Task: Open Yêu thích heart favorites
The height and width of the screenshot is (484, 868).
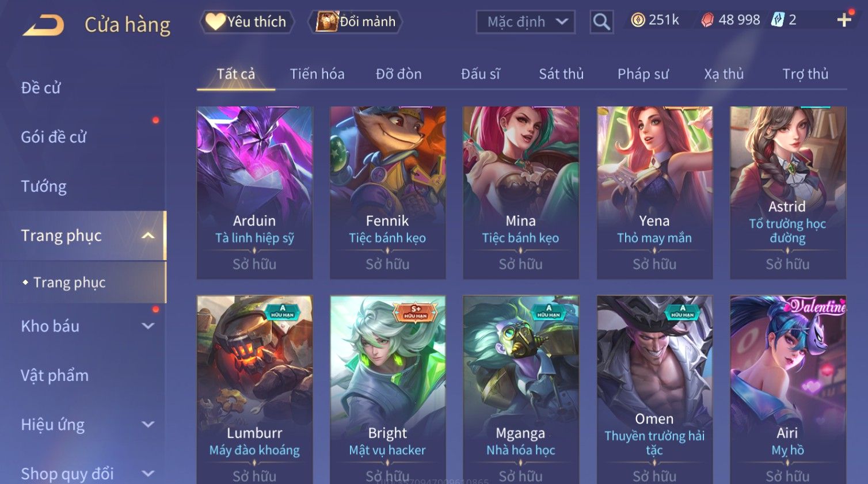Action: 247,22
